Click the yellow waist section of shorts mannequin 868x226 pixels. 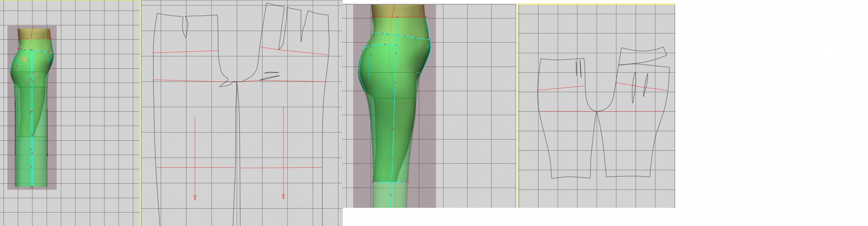pyautogui.click(x=397, y=10)
